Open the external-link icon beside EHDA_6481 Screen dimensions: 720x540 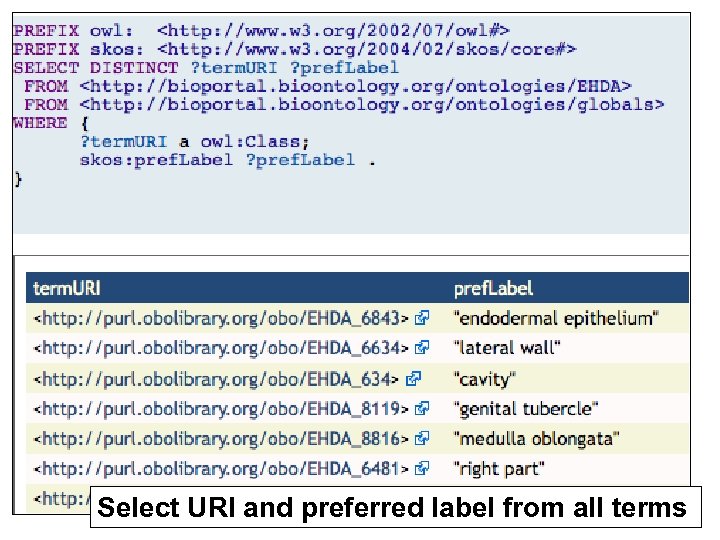pyautogui.click(x=423, y=468)
